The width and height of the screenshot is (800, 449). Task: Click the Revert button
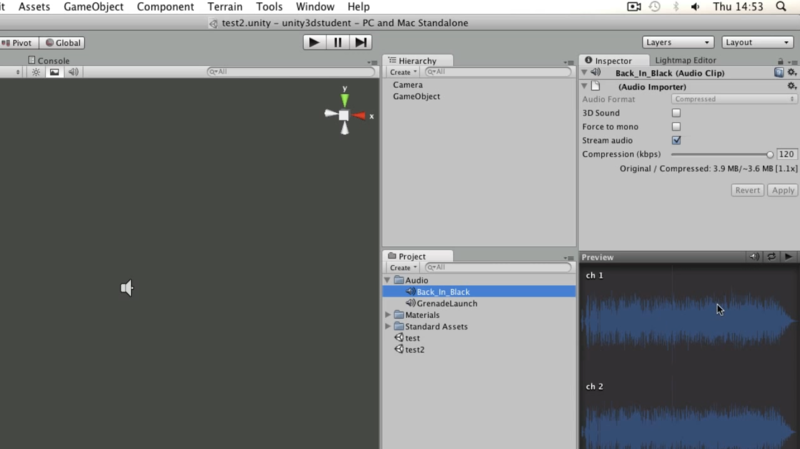(747, 190)
